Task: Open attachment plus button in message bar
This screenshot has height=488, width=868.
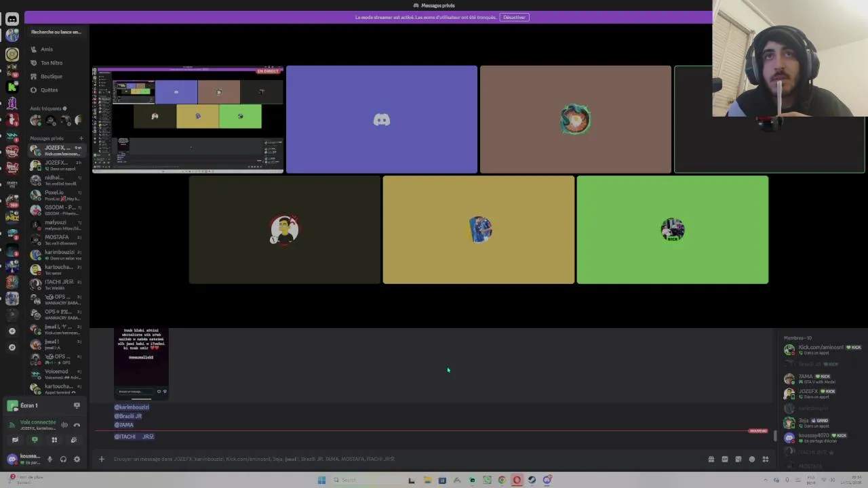Action: pos(102,459)
